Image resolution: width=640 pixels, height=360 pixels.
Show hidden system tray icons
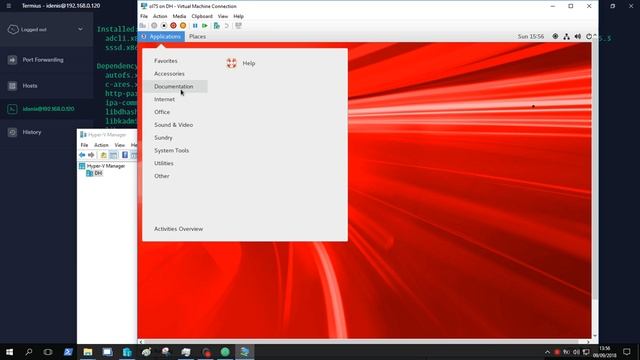pos(547,352)
